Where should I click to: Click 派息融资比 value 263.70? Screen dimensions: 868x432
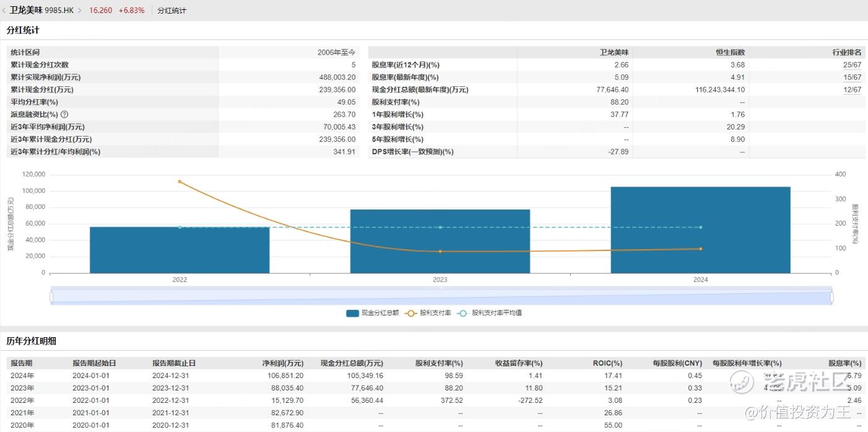click(345, 115)
